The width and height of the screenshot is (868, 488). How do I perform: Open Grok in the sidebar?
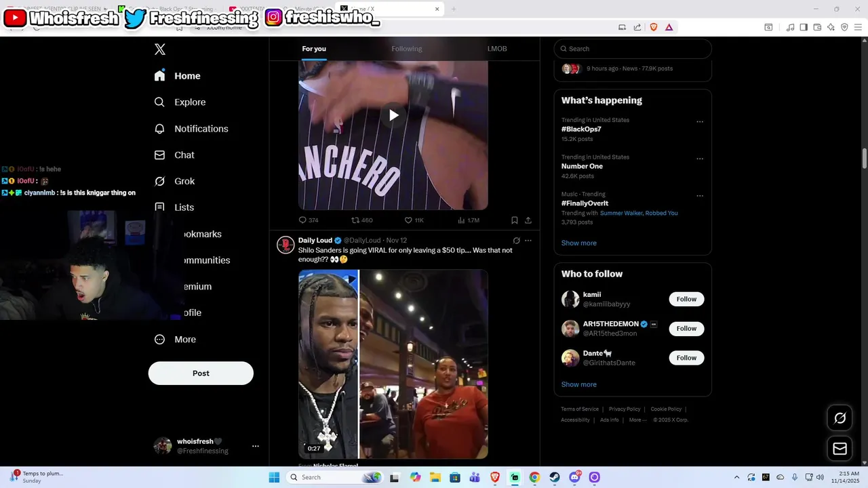coord(174,182)
